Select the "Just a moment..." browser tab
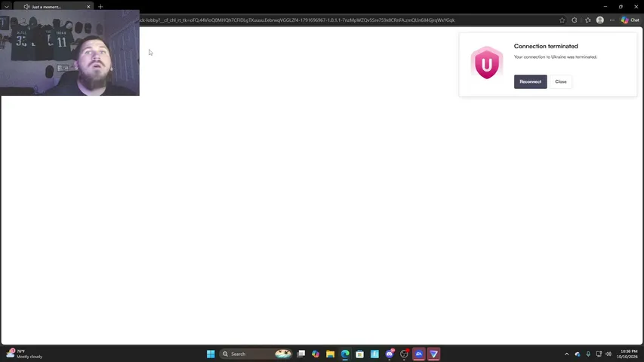This screenshot has height=362, width=644. 54,7
